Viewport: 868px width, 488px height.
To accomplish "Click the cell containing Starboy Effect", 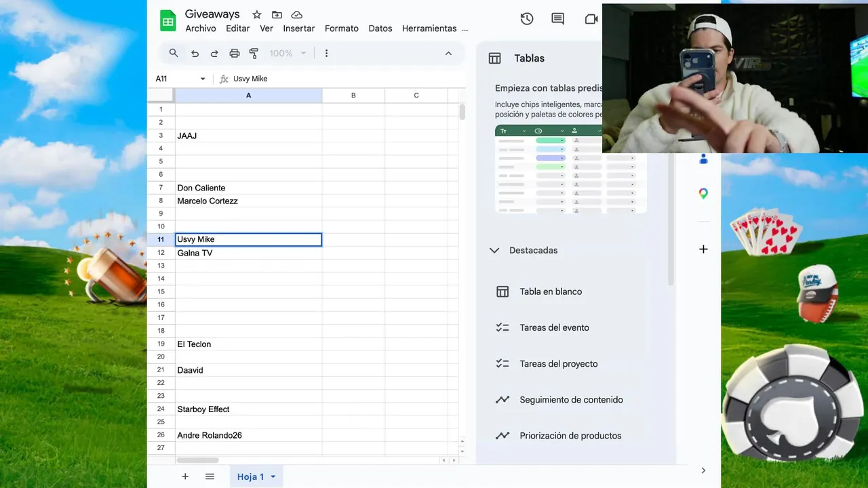I will coord(248,409).
